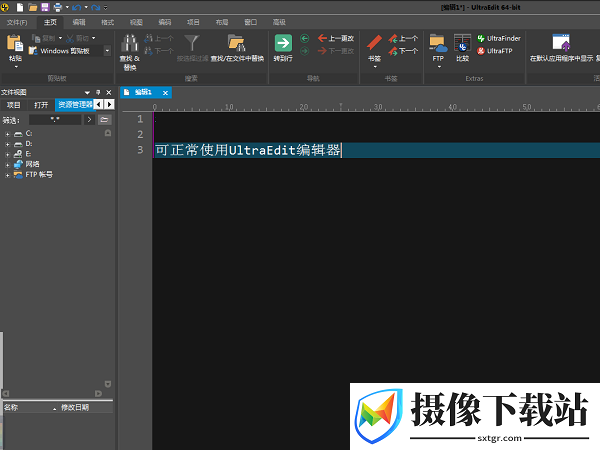Go to previous bookmark (上一个)
Screen dimensions: 600x450
click(x=403, y=38)
